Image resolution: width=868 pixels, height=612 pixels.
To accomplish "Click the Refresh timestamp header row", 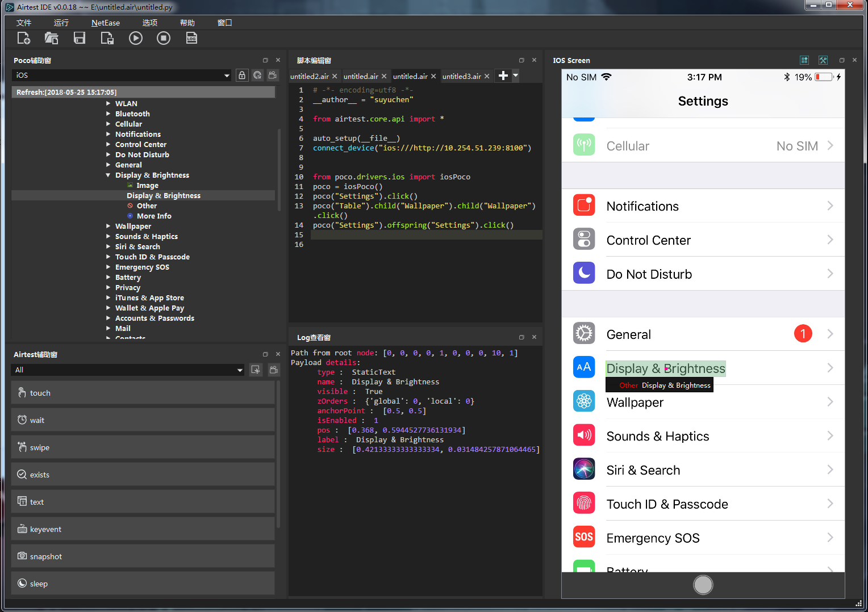I will point(143,92).
